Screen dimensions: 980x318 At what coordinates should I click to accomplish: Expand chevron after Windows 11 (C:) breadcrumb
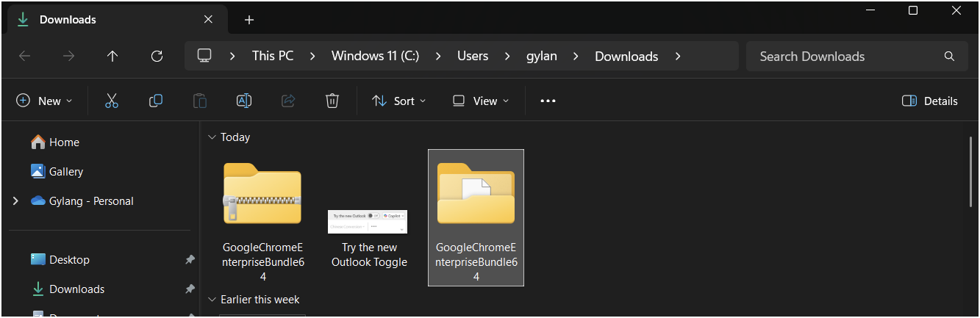(x=438, y=56)
